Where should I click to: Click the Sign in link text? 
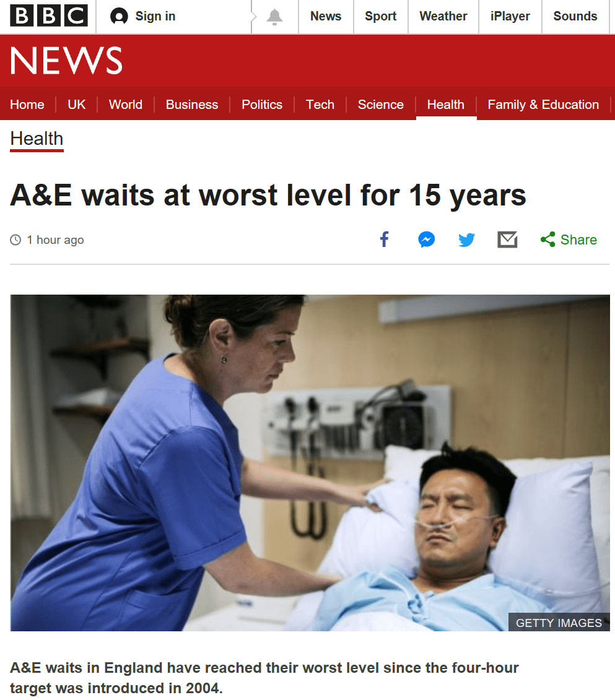155,16
